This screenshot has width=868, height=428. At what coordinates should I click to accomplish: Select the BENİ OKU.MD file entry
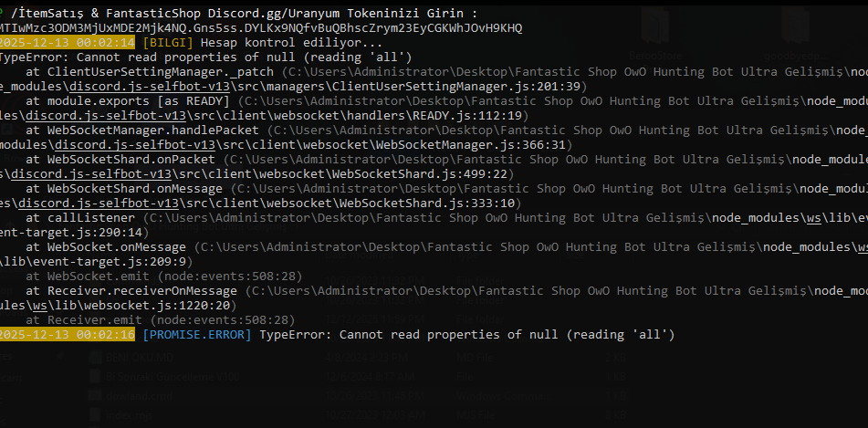coord(140,358)
